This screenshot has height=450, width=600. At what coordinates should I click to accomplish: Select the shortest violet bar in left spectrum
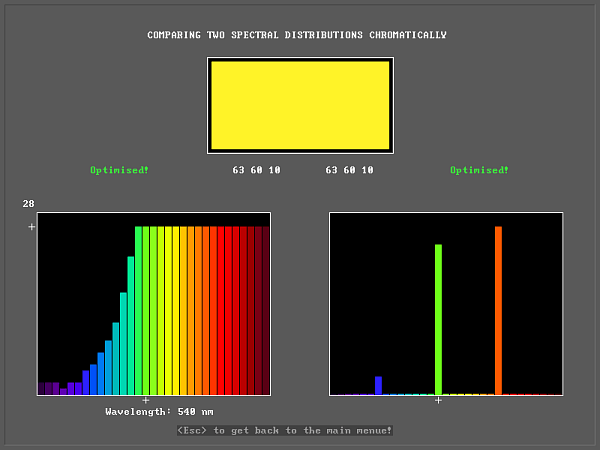click(x=64, y=391)
